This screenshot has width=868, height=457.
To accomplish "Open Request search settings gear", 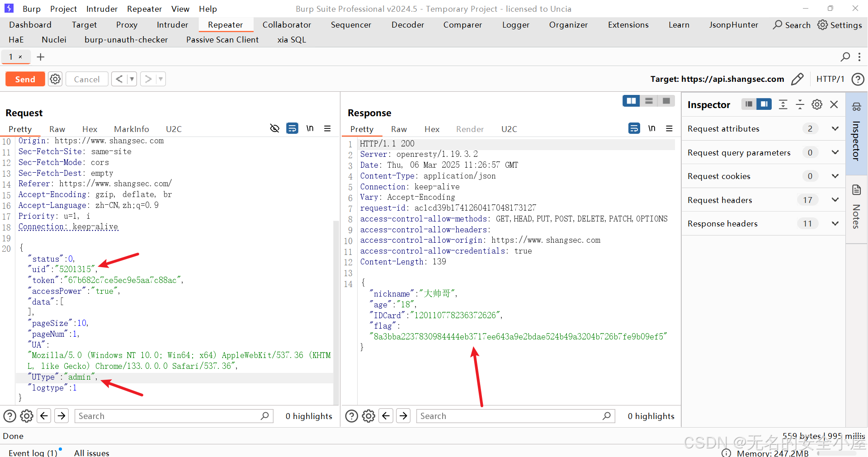I will click(x=27, y=416).
